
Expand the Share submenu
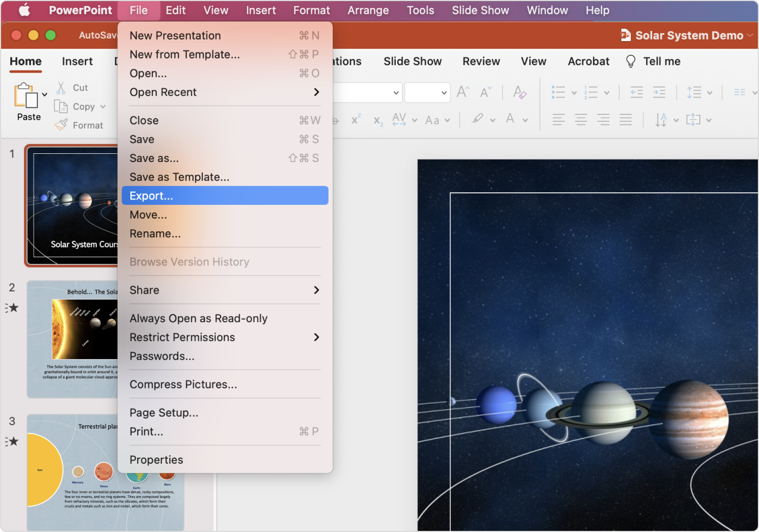click(x=317, y=290)
